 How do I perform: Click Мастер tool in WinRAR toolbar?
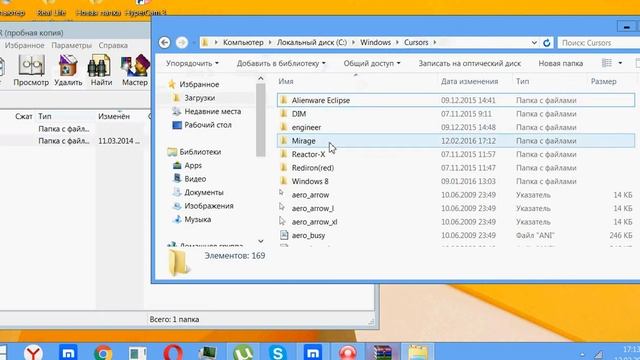[135, 70]
